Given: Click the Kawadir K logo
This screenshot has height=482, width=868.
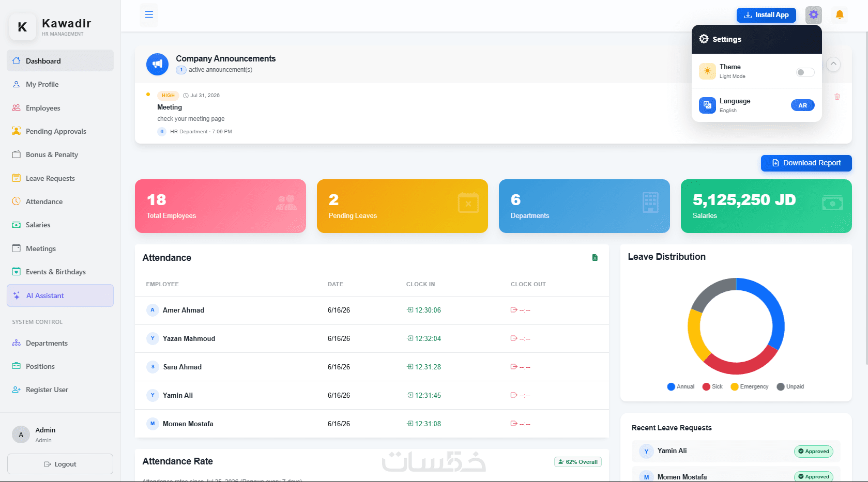Looking at the screenshot, I should 23,27.
